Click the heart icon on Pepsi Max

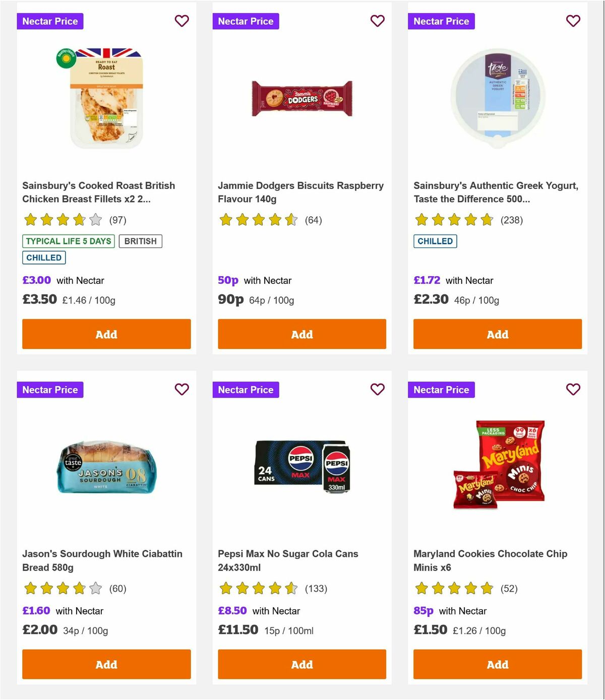pyautogui.click(x=377, y=390)
